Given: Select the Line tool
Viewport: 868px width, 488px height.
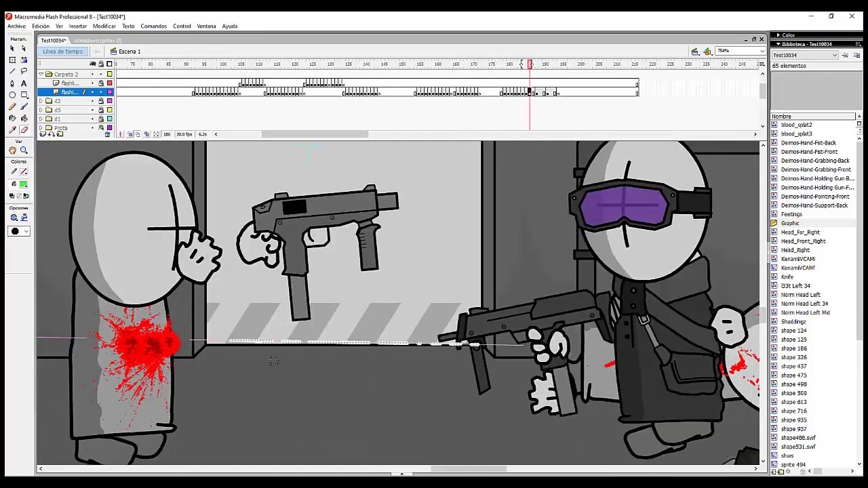Looking at the screenshot, I should pos(12,71).
